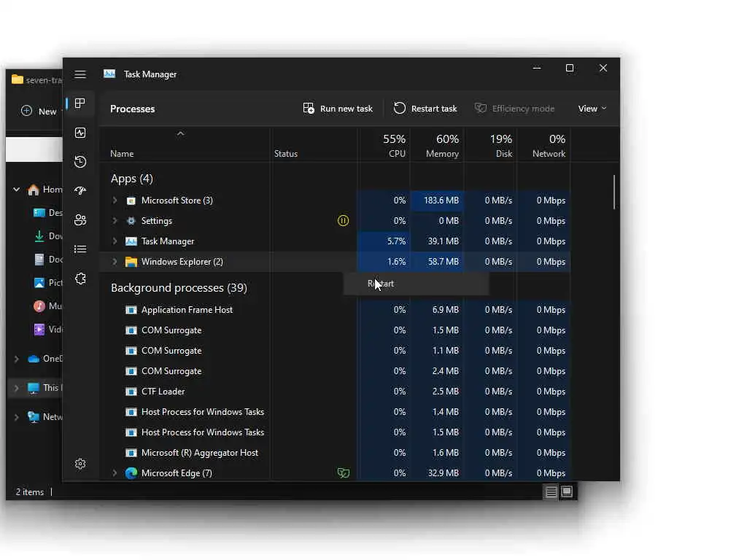Open the View dropdown menu

(x=592, y=109)
